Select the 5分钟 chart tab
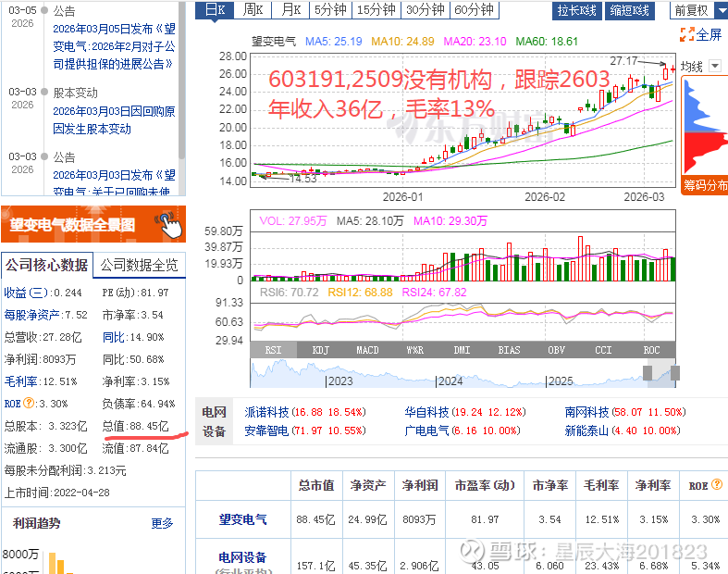The image size is (728, 574). tap(330, 9)
